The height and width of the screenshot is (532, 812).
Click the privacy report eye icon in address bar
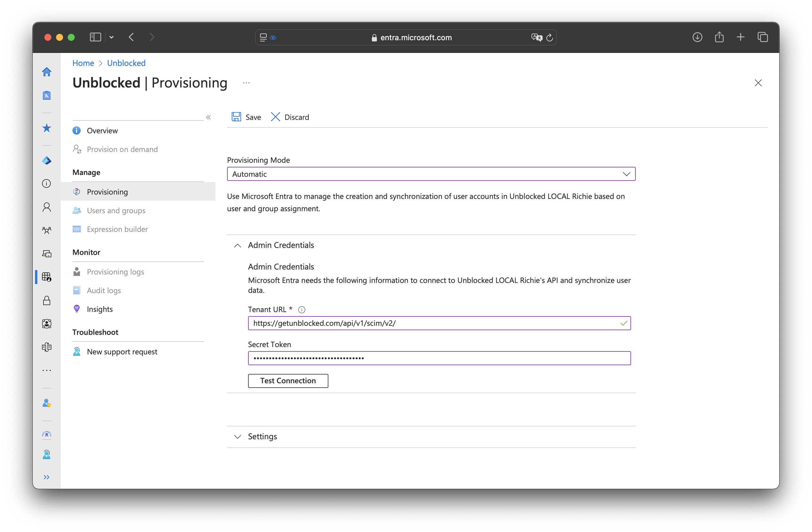[273, 38]
